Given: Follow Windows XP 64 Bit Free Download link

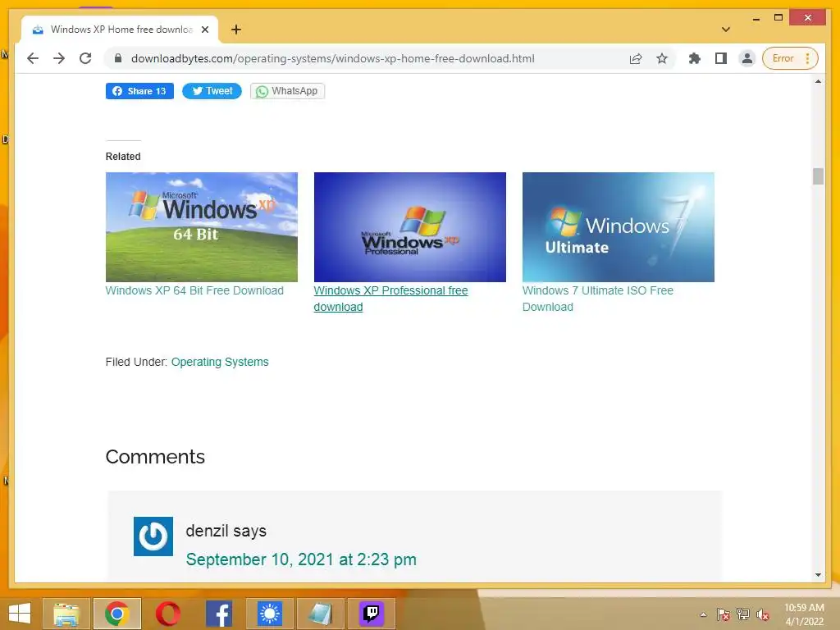Looking at the screenshot, I should pos(194,290).
